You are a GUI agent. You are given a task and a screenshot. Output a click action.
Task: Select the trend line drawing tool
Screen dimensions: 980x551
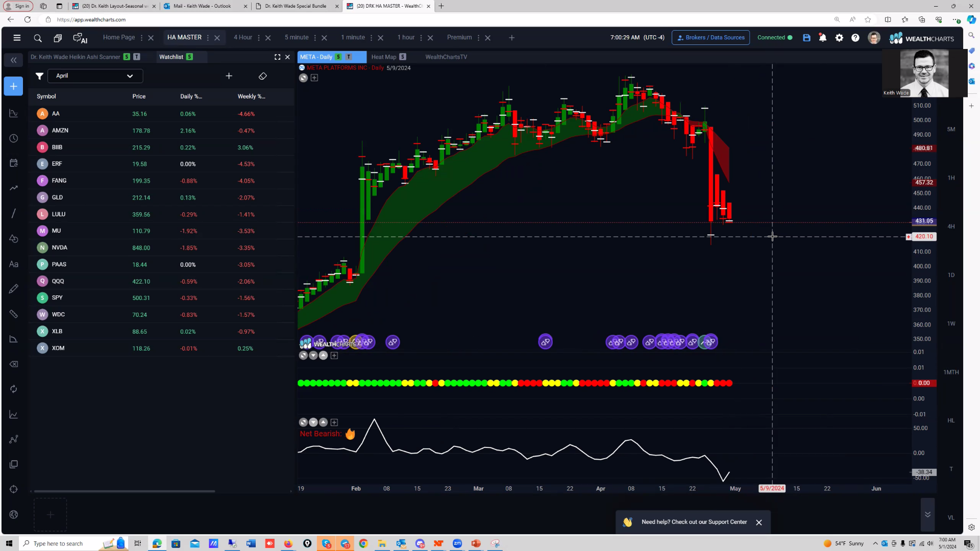click(x=14, y=213)
